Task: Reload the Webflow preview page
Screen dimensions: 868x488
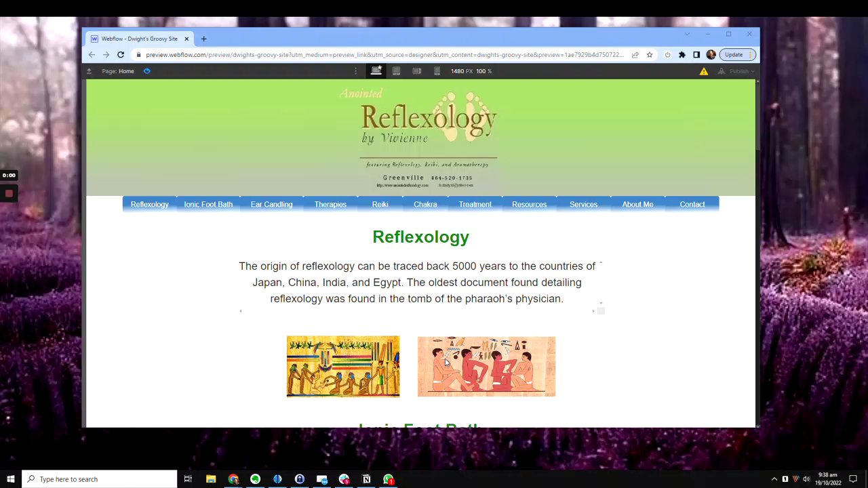Action: tap(121, 55)
